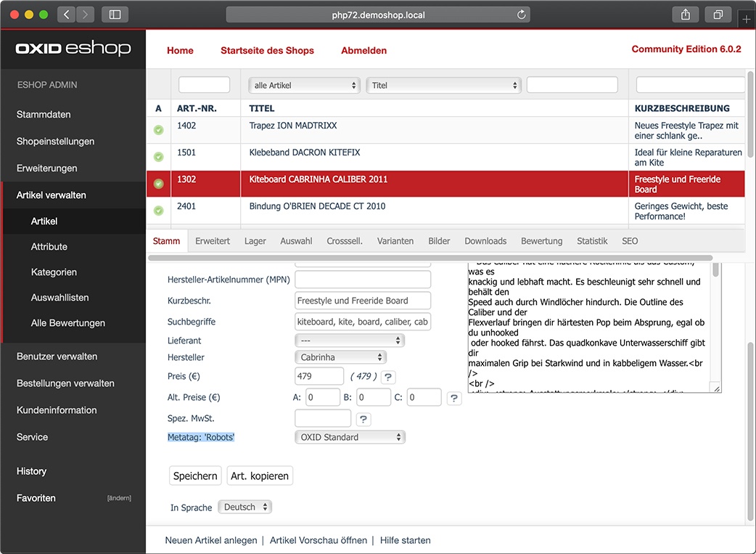Go back with browser back arrow

click(x=67, y=15)
